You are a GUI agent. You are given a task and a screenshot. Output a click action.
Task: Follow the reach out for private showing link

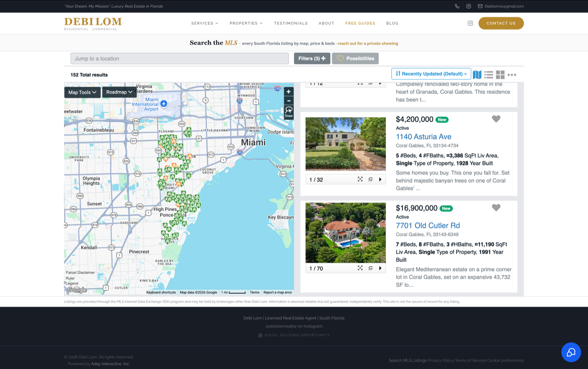(367, 43)
